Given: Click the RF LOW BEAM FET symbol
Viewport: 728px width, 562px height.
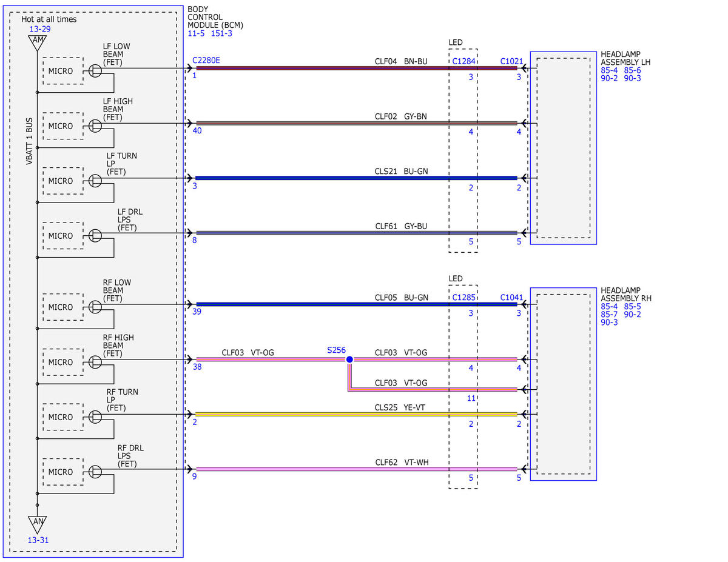Looking at the screenshot, I should [95, 306].
